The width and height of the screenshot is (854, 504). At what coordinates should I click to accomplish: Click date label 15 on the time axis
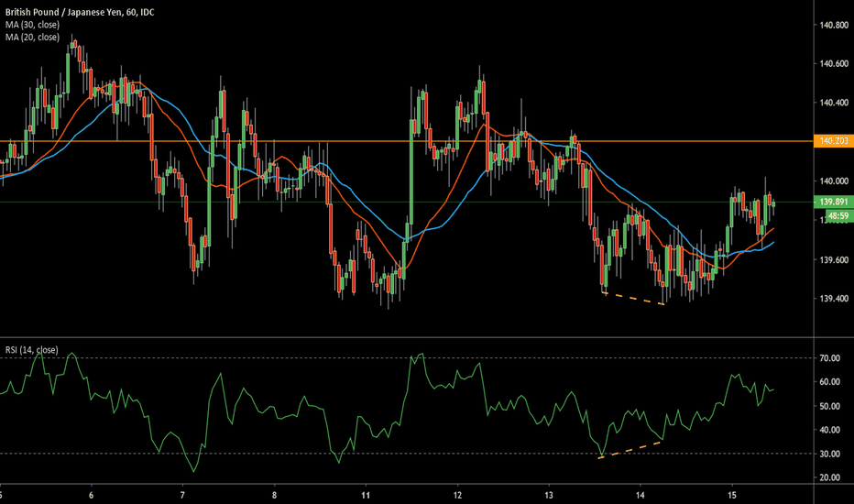pyautogui.click(x=731, y=494)
